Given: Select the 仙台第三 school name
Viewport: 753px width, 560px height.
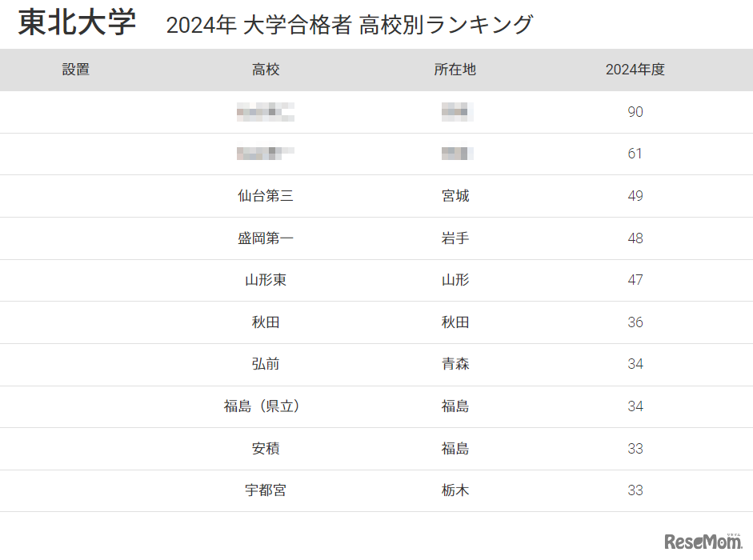Looking at the screenshot, I should point(266,196).
